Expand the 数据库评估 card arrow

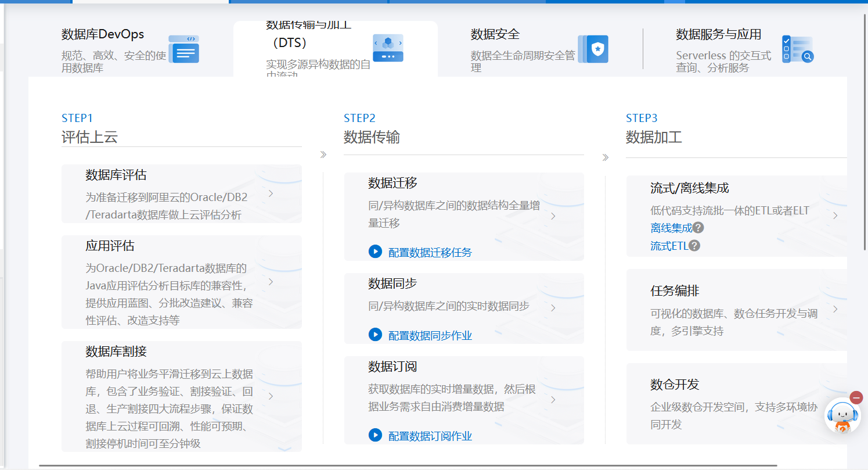click(x=271, y=193)
